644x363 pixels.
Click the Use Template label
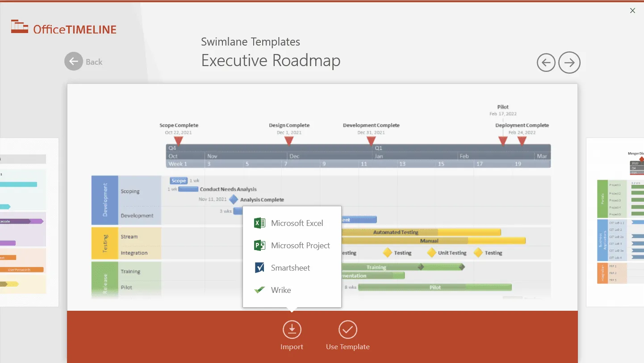(347, 347)
